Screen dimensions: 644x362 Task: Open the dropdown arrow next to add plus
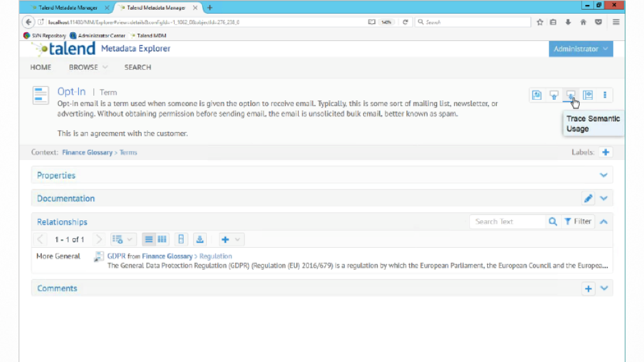click(238, 240)
